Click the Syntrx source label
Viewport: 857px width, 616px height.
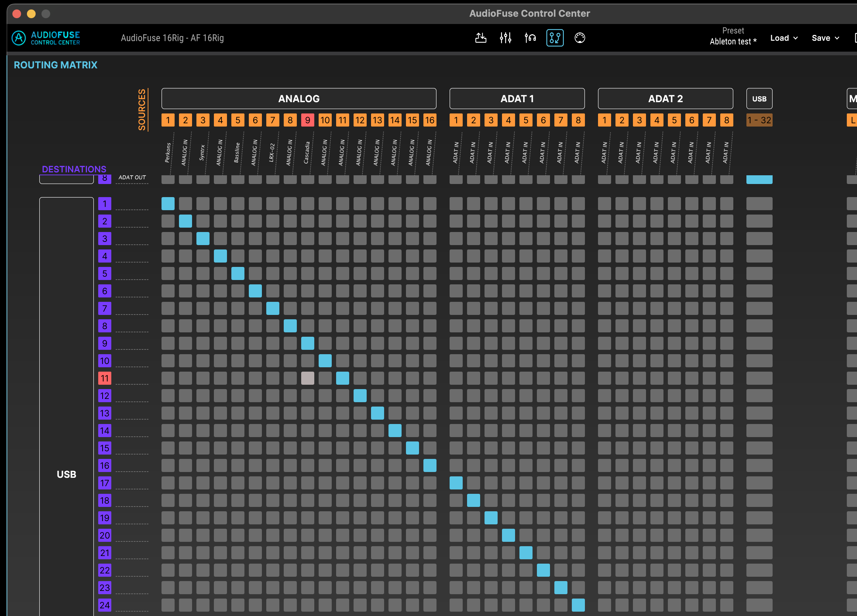tap(202, 153)
